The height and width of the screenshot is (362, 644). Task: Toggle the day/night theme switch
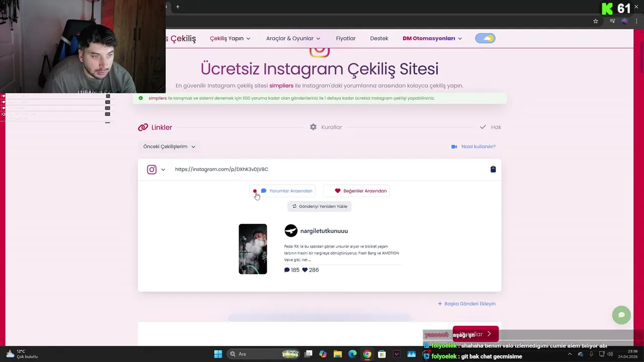485,38
